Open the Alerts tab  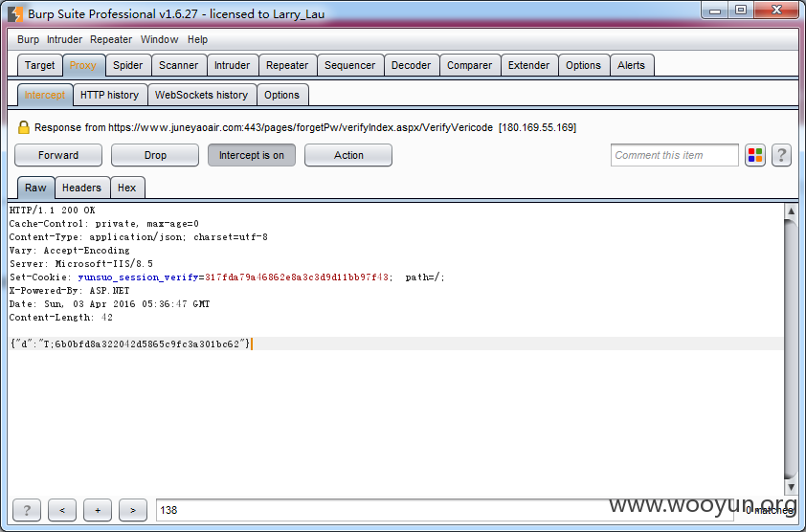pyautogui.click(x=631, y=65)
